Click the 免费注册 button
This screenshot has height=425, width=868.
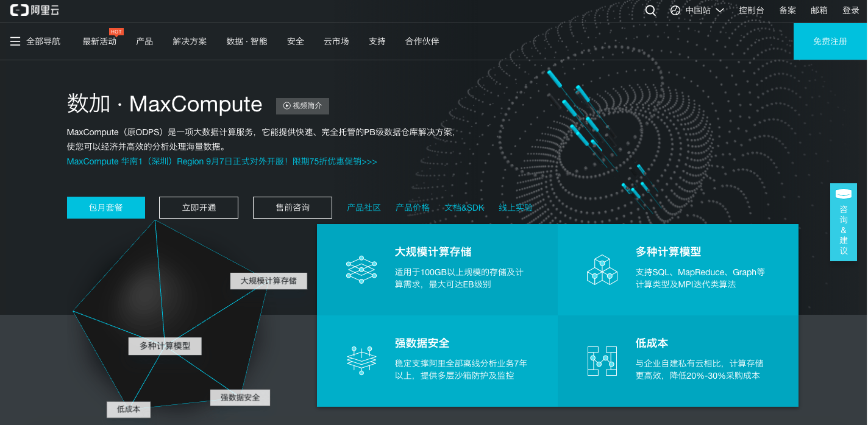[830, 41]
